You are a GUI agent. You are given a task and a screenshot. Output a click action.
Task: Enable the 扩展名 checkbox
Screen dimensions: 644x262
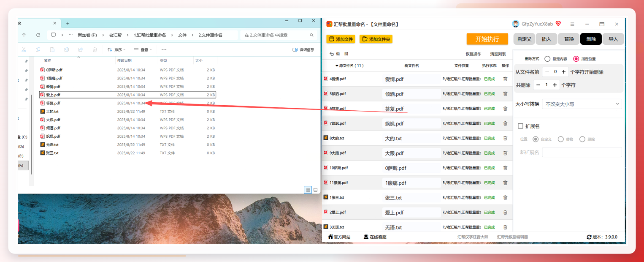coord(520,126)
